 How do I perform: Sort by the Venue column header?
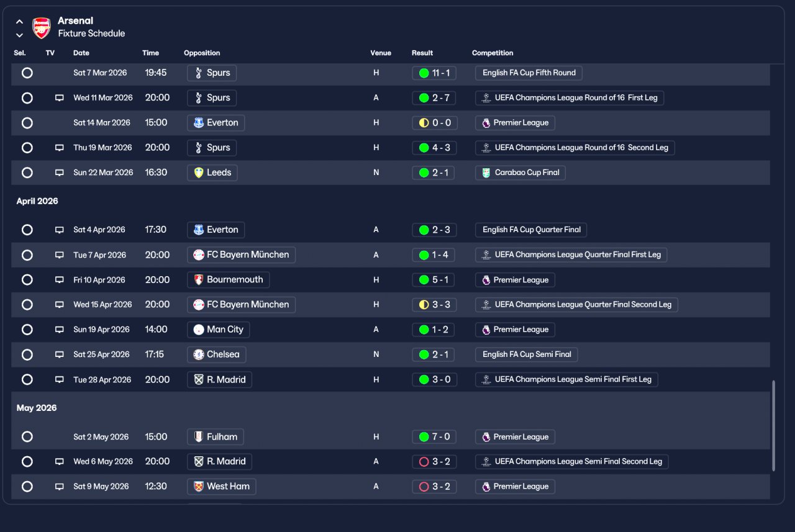tap(381, 53)
